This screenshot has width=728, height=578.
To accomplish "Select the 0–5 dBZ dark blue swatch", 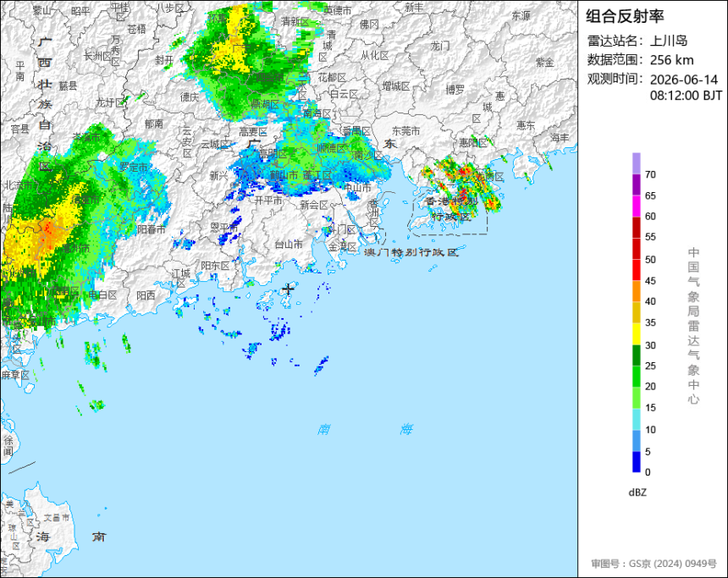I will [636, 462].
